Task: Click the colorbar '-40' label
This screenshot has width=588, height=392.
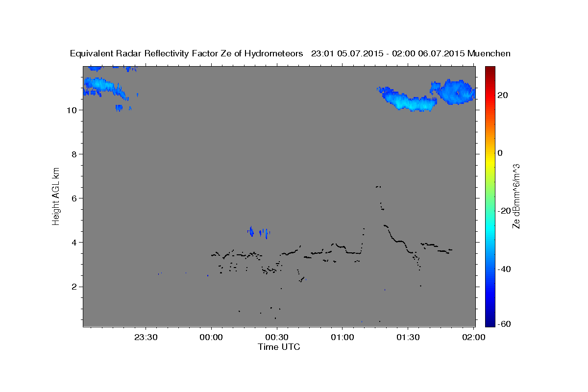Action: (x=504, y=269)
